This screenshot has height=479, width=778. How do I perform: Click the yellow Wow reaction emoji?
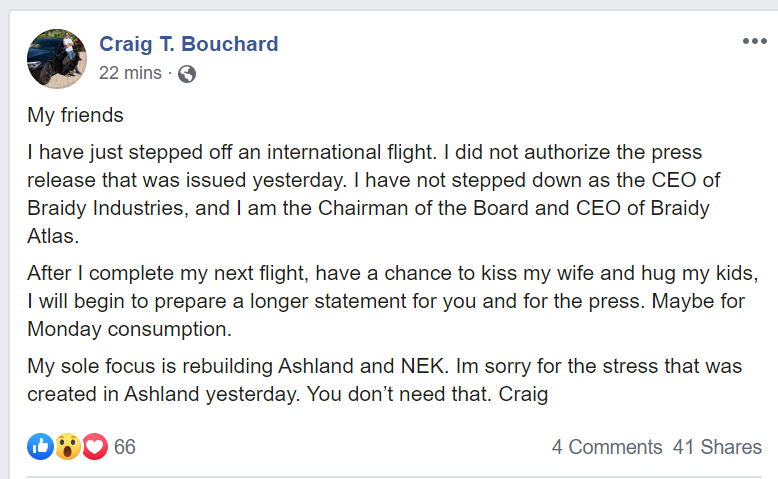pos(67,447)
